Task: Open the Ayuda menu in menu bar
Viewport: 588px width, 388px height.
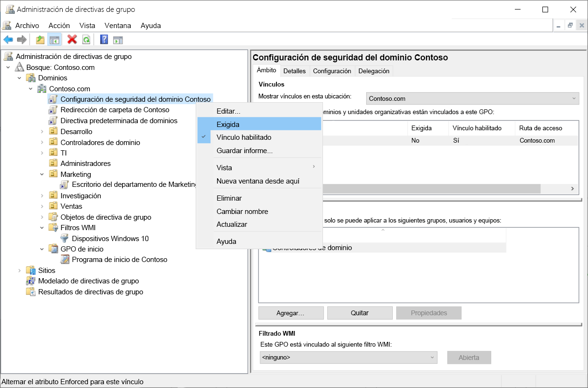Action: pos(151,26)
